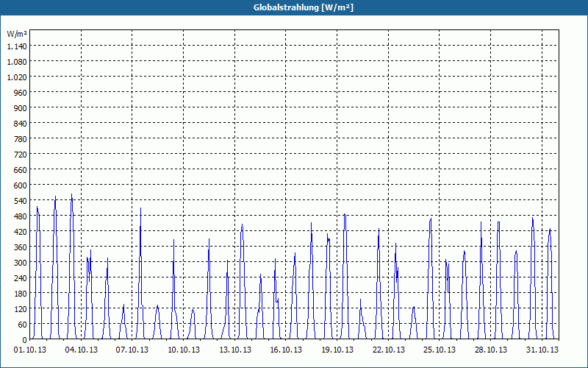Select the 1.020 y-axis value
The image size is (588, 368).
pyautogui.click(x=17, y=77)
